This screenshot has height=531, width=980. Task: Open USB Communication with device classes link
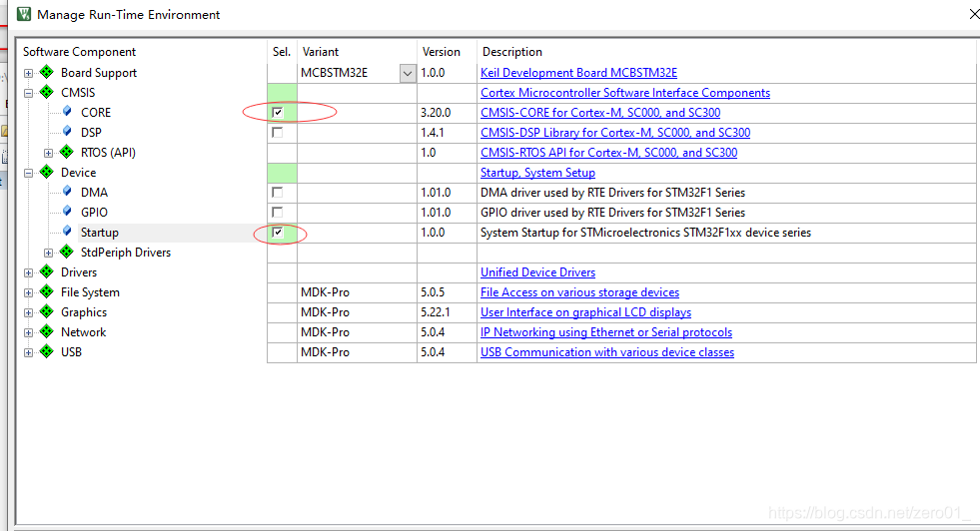click(x=606, y=352)
